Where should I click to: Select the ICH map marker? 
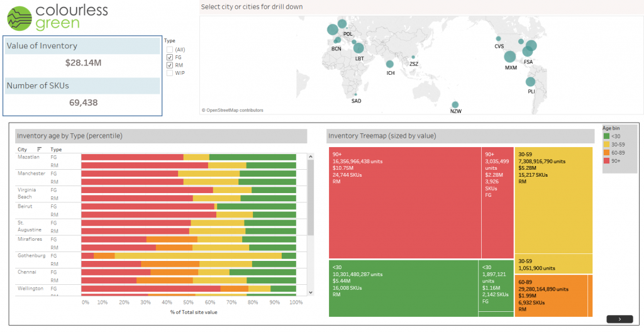click(390, 64)
